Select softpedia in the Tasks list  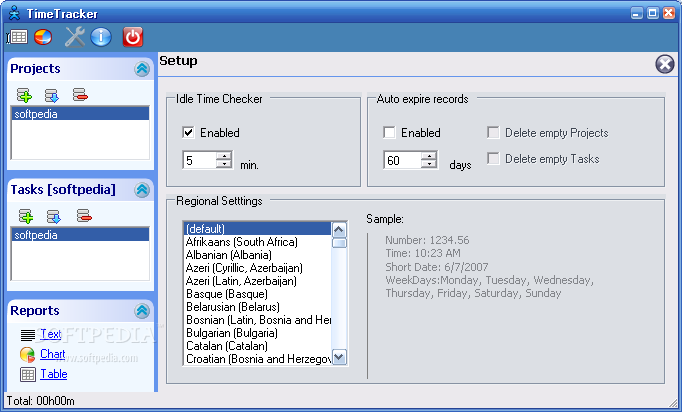tap(80, 235)
